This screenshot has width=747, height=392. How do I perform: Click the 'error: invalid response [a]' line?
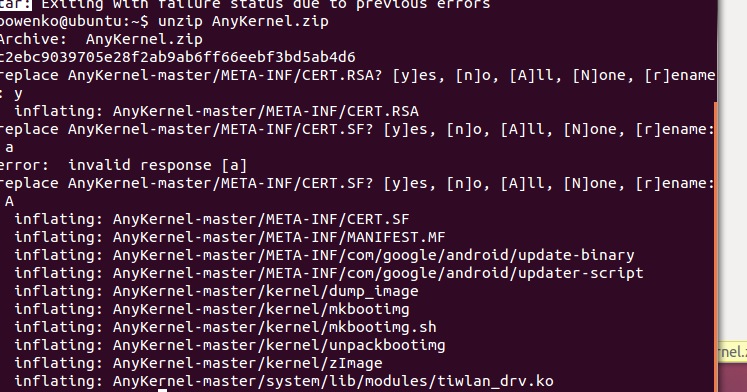[123, 165]
